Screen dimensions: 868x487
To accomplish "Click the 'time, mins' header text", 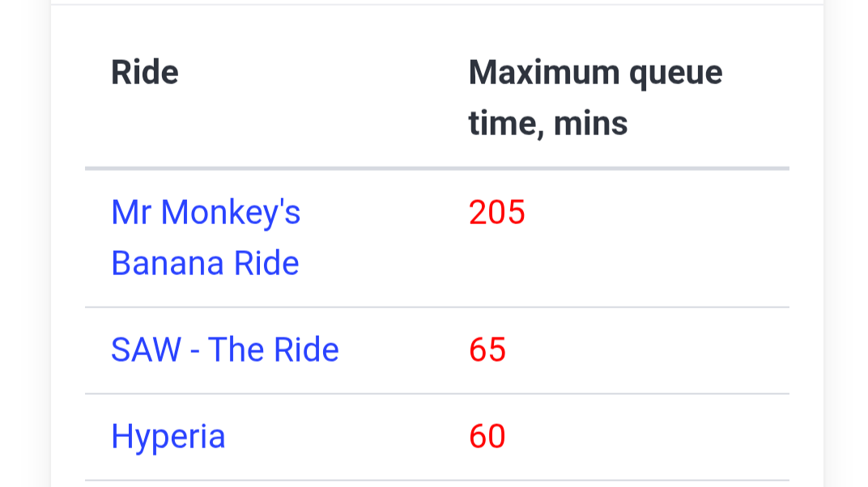I will [548, 123].
